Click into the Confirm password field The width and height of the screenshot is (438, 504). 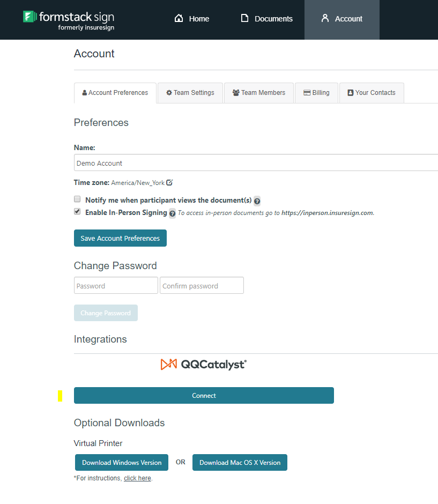click(x=202, y=286)
